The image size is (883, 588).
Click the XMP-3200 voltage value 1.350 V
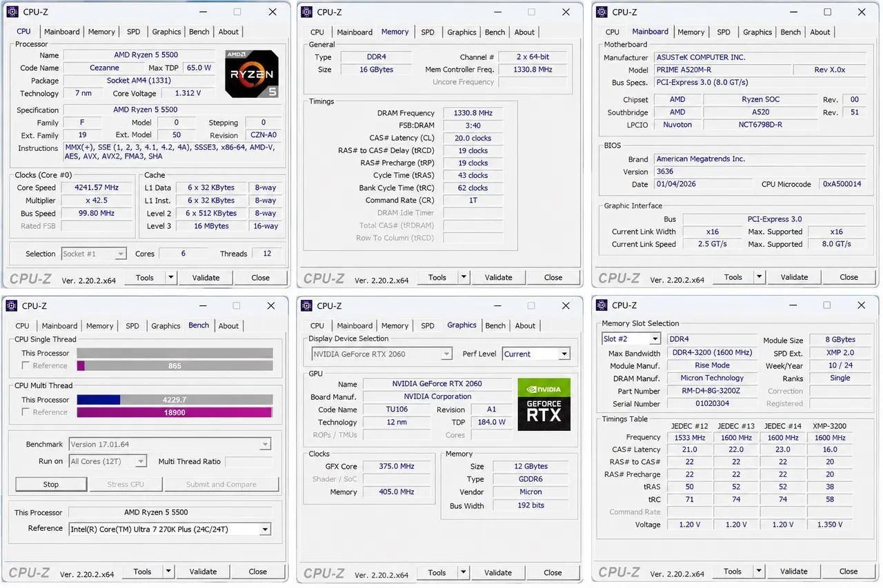click(830, 525)
